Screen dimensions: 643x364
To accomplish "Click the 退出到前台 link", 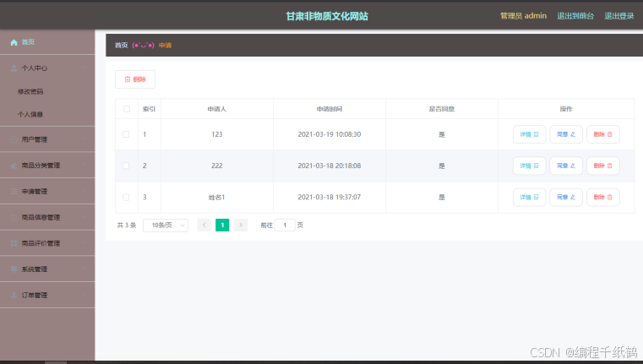I will coord(575,16).
